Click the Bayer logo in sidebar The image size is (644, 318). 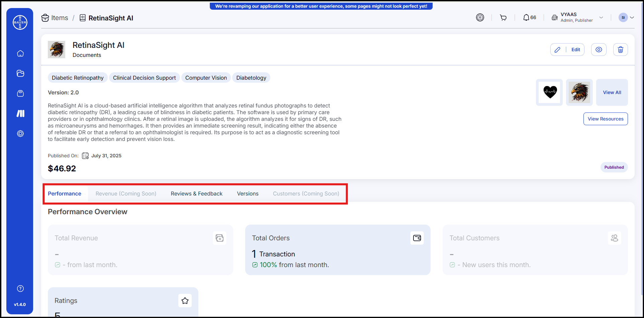tap(20, 22)
